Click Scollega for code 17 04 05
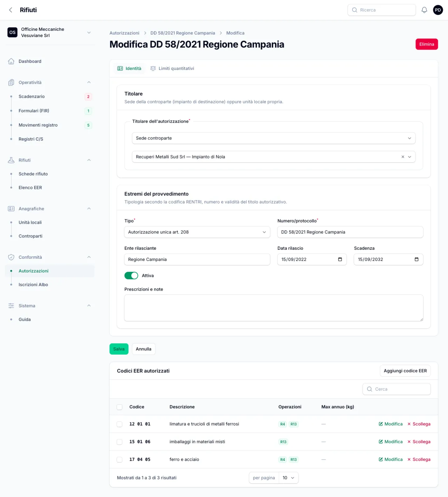448x497 pixels. (419, 460)
